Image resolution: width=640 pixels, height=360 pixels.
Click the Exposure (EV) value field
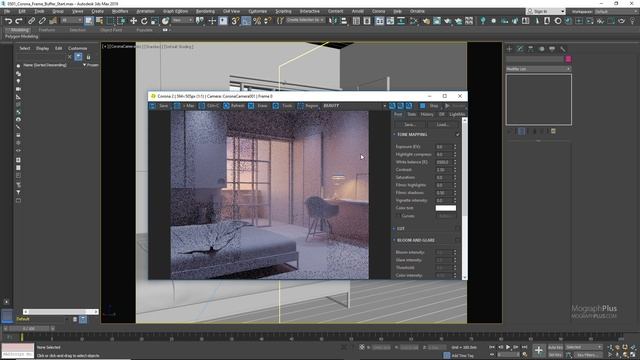pos(444,147)
